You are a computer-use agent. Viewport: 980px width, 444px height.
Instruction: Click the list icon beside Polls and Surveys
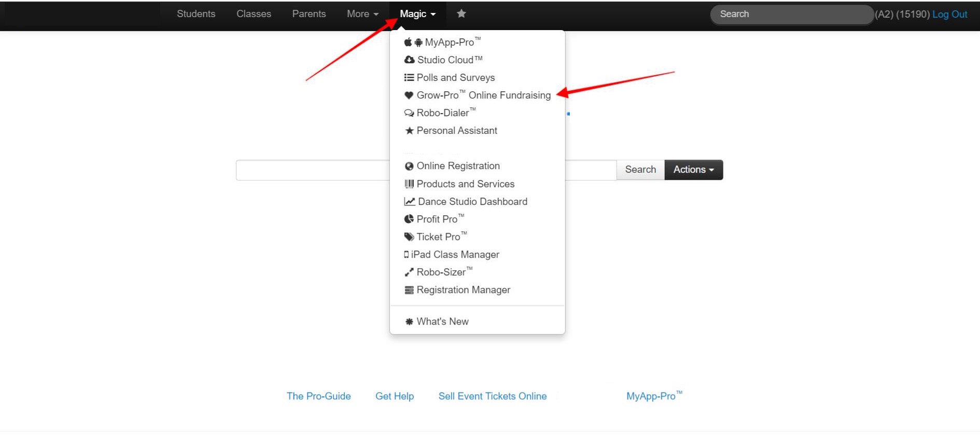pyautogui.click(x=409, y=77)
